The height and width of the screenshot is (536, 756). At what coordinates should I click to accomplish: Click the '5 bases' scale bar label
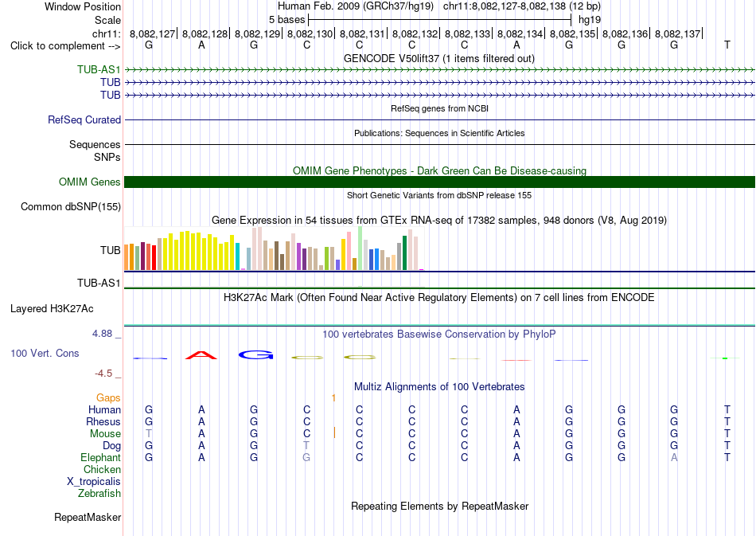point(286,20)
